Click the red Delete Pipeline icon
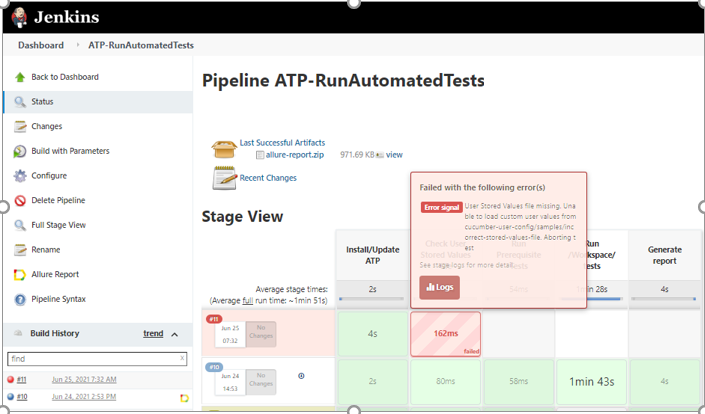 [20, 200]
